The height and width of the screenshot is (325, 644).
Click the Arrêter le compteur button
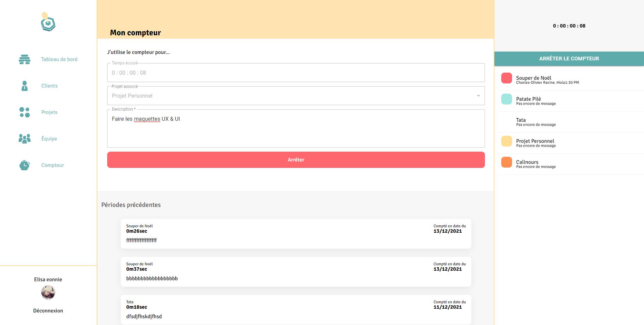pos(569,59)
